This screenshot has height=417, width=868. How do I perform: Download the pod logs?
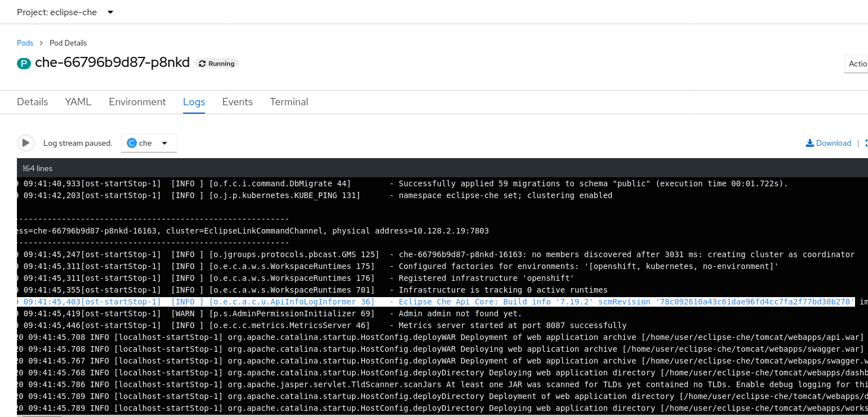pos(829,143)
